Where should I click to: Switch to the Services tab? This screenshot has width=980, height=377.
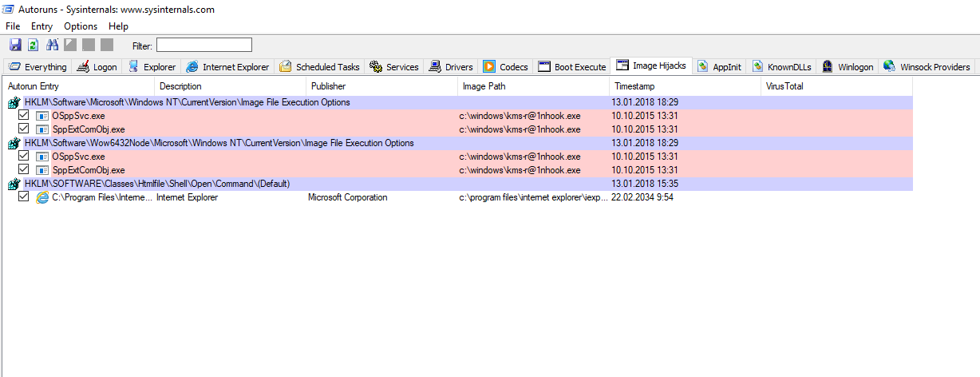click(394, 67)
